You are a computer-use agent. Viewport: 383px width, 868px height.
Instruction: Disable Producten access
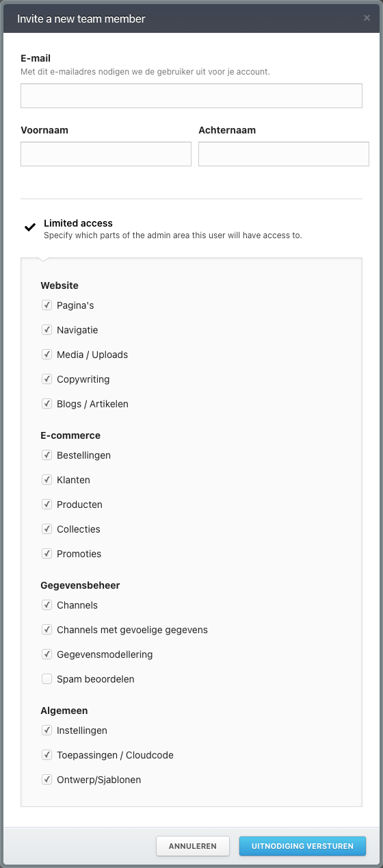coord(47,505)
